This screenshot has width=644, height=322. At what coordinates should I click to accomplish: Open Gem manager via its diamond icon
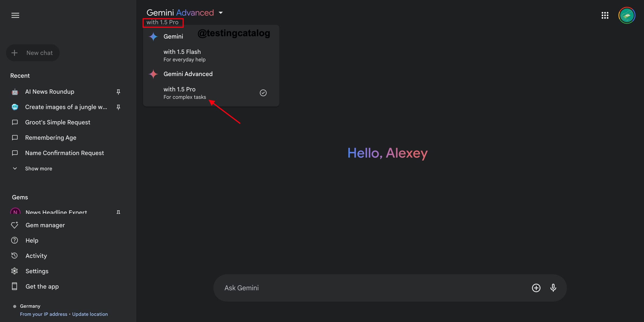15,225
